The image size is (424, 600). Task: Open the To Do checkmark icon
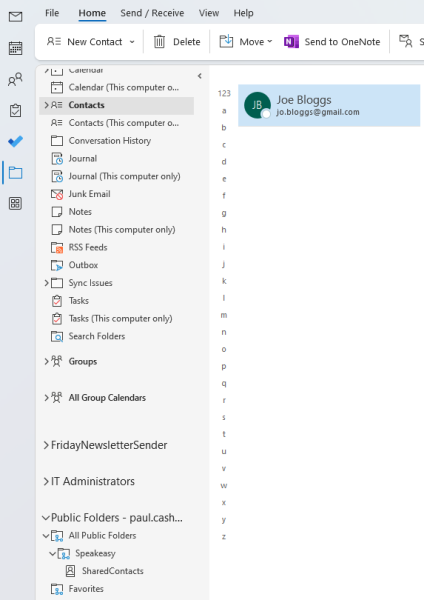point(15,142)
